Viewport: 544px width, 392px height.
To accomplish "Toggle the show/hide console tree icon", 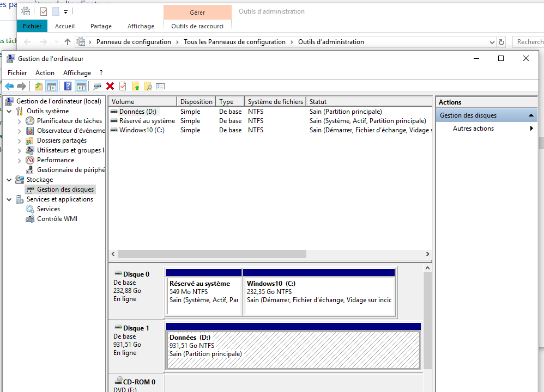I will (x=52, y=86).
